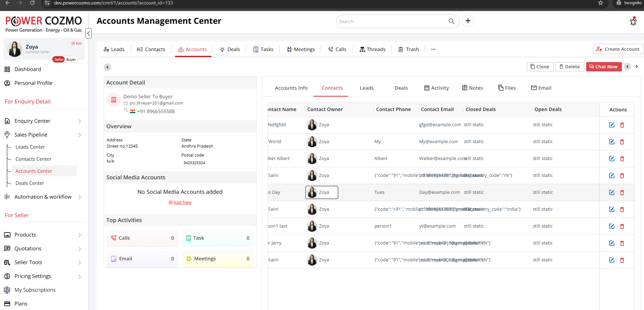Click the Create Account button
The width and height of the screenshot is (644, 310).
(x=618, y=49)
